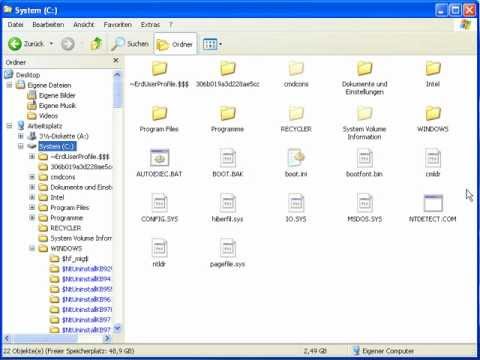Select the ntldr file icon
The image size is (480, 360).
pos(159,248)
